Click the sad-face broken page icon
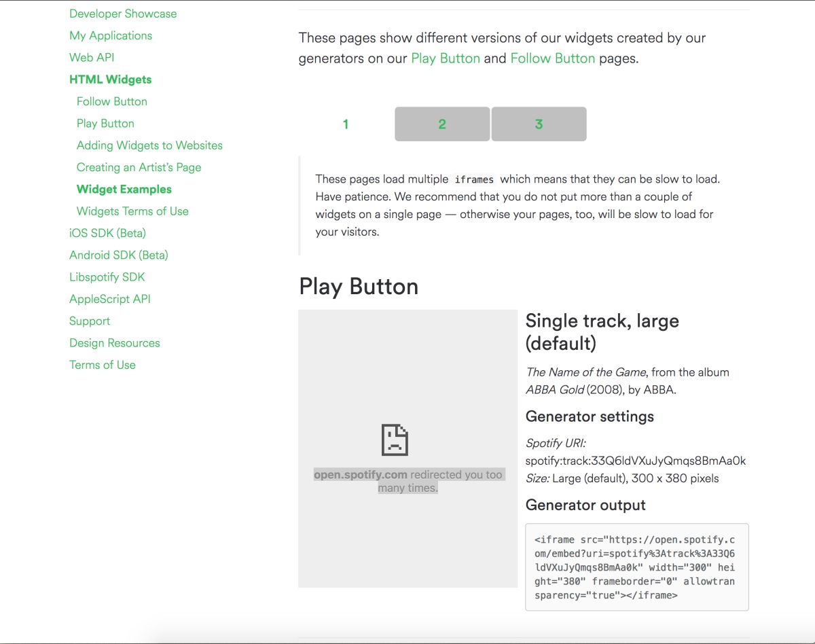The width and height of the screenshot is (815, 644). click(x=395, y=440)
